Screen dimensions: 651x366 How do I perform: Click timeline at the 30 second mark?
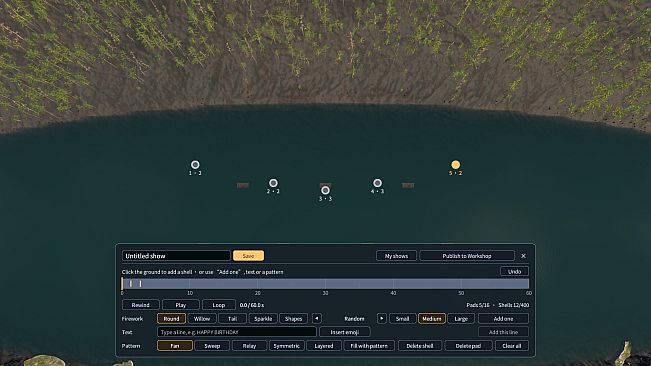point(325,284)
